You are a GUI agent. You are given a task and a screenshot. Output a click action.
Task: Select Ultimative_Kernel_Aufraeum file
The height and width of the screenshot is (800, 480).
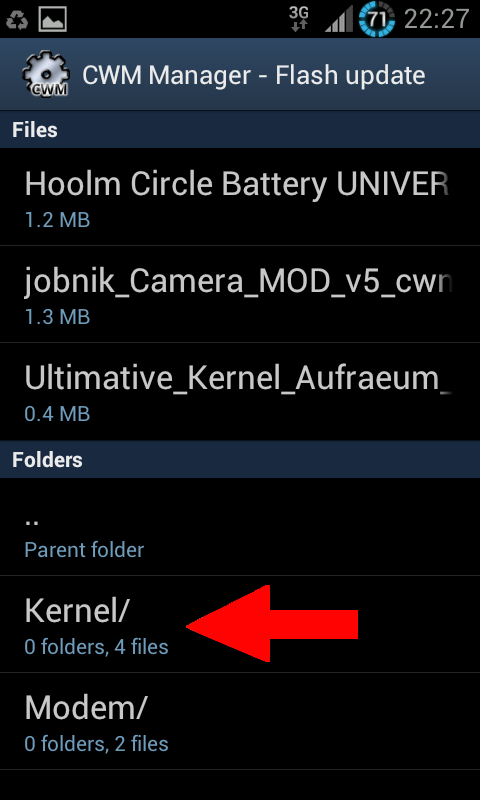point(240,391)
